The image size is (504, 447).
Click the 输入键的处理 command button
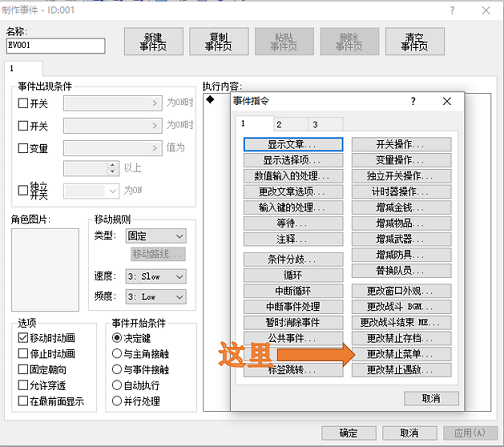[x=293, y=208]
